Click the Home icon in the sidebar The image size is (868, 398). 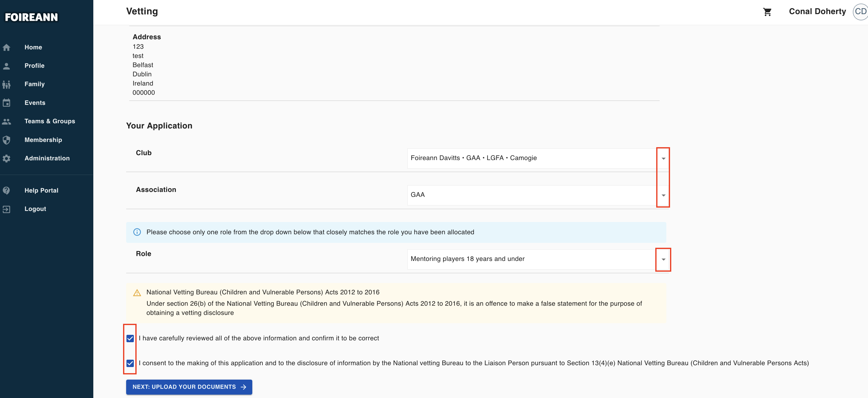pyautogui.click(x=7, y=47)
